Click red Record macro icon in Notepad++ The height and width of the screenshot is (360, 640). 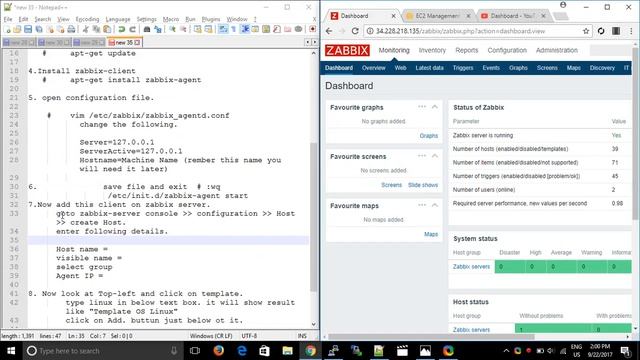[x=313, y=29]
